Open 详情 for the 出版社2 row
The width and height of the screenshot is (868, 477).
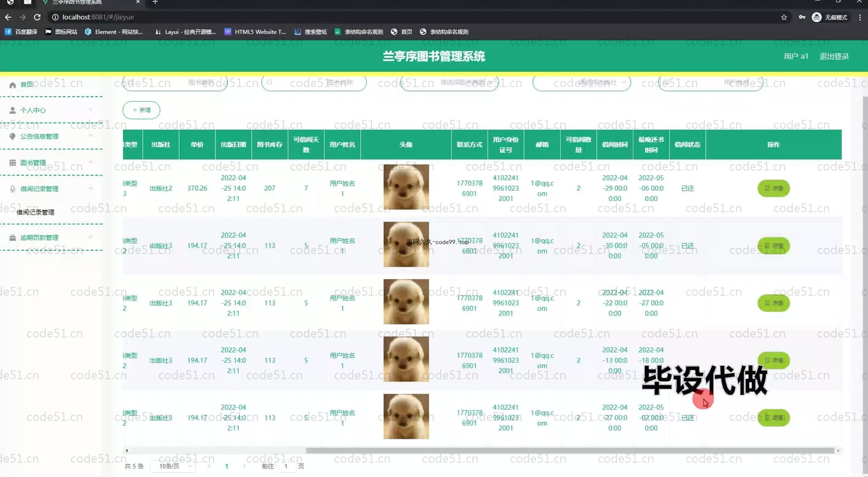pos(773,188)
